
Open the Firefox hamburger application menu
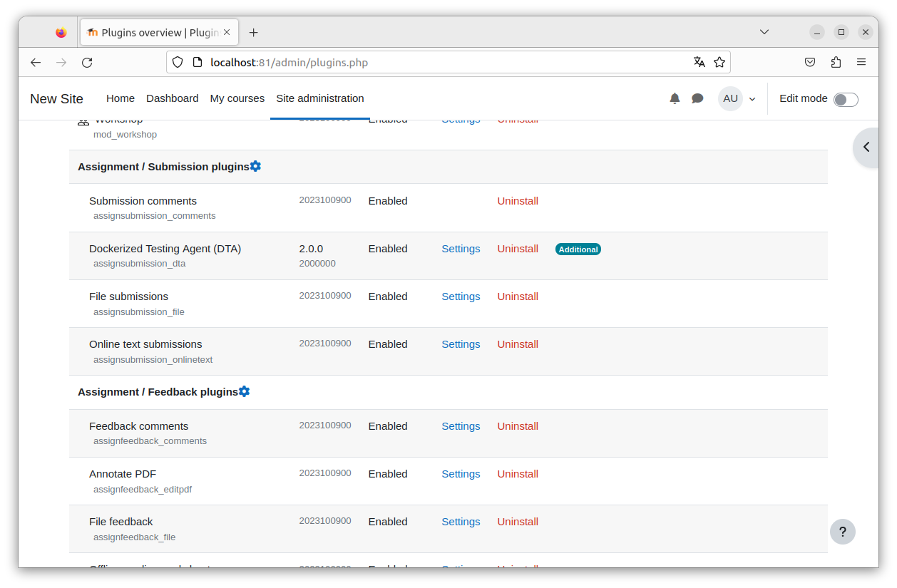[861, 62]
